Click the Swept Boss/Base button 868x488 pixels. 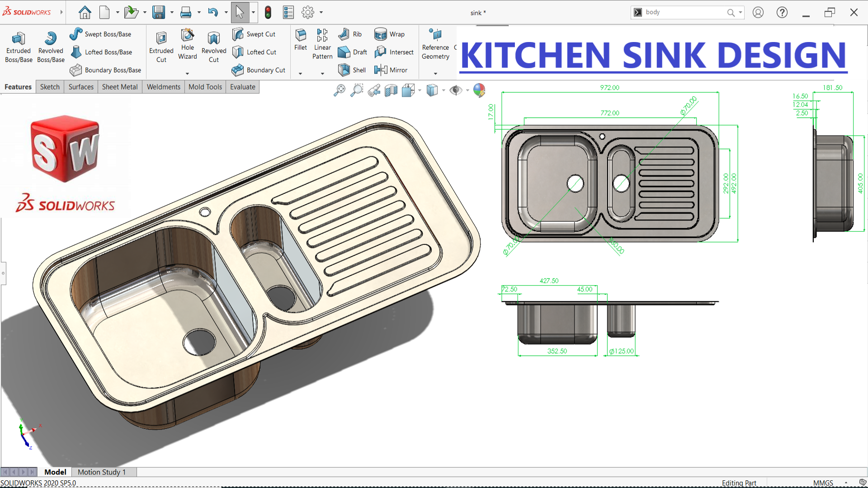pyautogui.click(x=100, y=34)
